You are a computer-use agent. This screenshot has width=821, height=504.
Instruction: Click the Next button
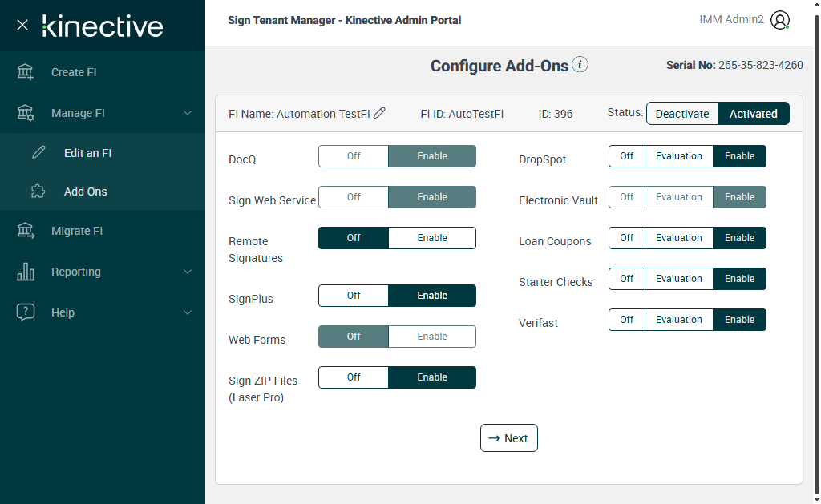coord(508,438)
